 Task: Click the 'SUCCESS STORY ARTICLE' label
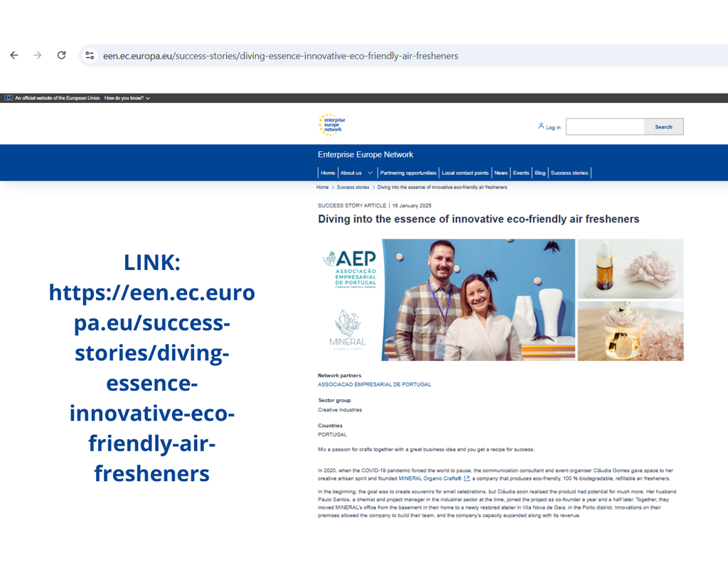click(352, 205)
